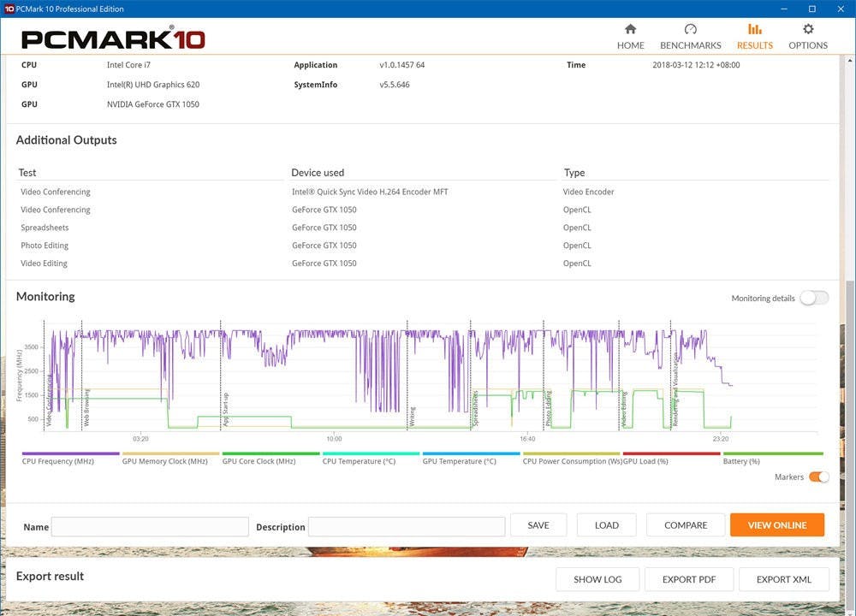Select the Intel Quick Sync Video H.264 Encoder MFT row

(x=423, y=192)
